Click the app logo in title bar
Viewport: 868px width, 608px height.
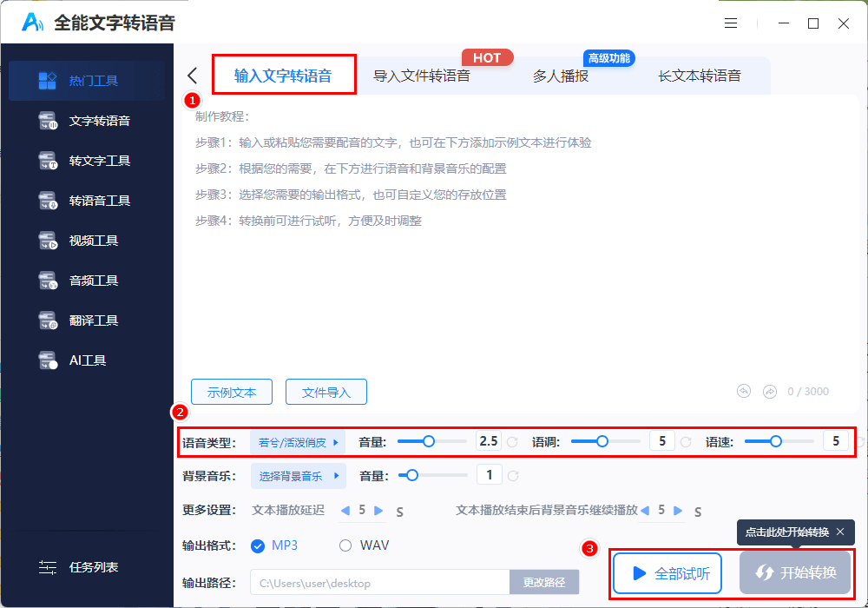tap(32, 23)
